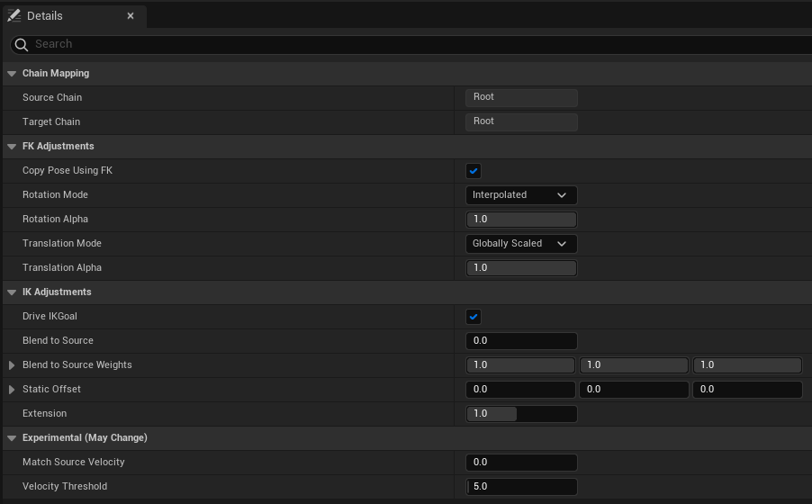The width and height of the screenshot is (812, 504).
Task: Click the Target Chain label
Action: click(51, 121)
